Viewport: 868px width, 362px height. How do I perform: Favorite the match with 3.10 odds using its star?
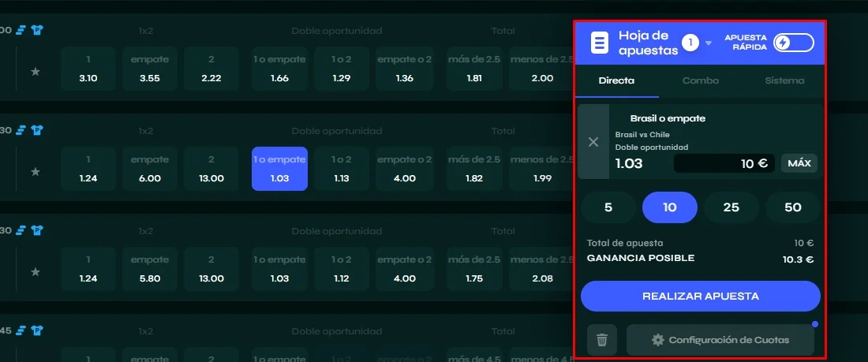click(x=36, y=72)
